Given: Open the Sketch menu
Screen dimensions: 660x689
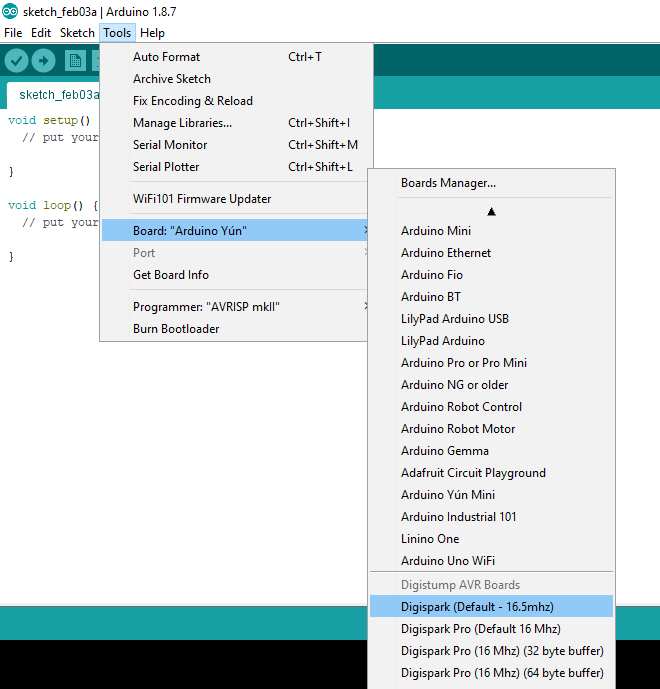Looking at the screenshot, I should 77,33.
